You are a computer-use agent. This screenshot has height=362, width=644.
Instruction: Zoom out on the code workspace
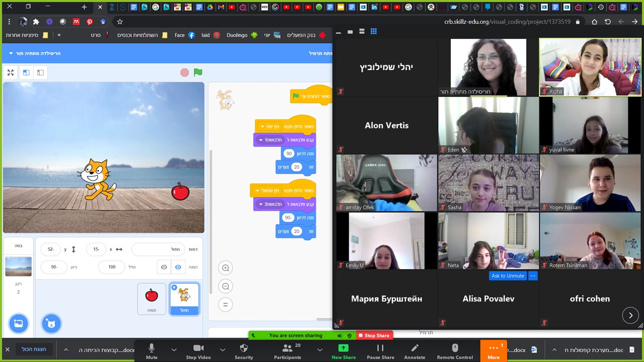click(225, 287)
